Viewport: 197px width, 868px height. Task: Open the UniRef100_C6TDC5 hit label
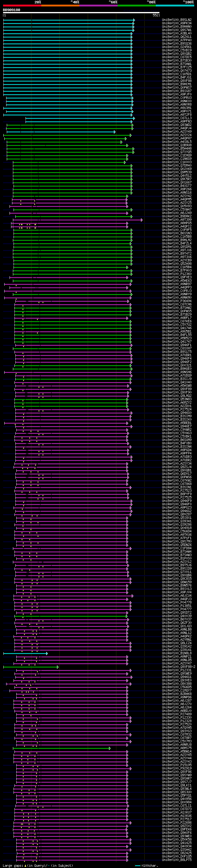coord(177,57)
